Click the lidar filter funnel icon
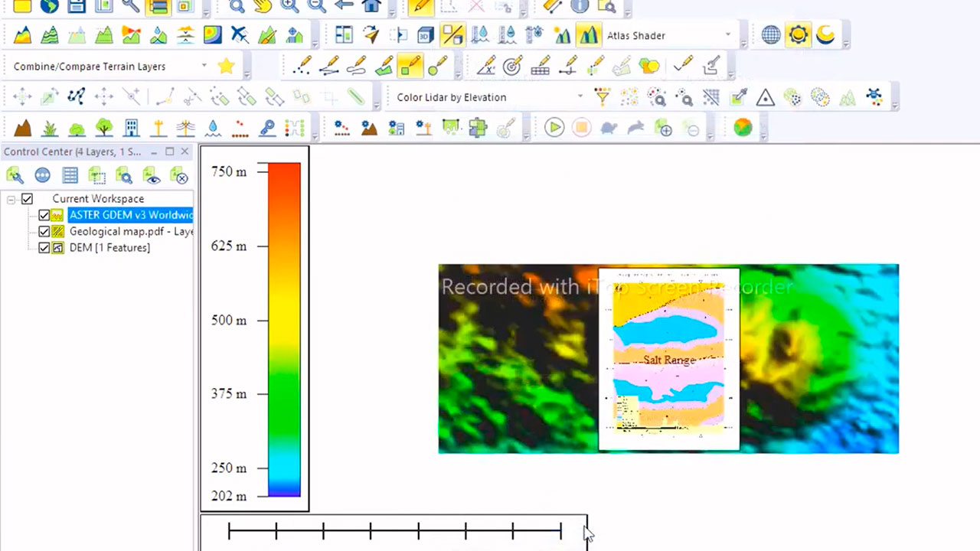 click(603, 97)
